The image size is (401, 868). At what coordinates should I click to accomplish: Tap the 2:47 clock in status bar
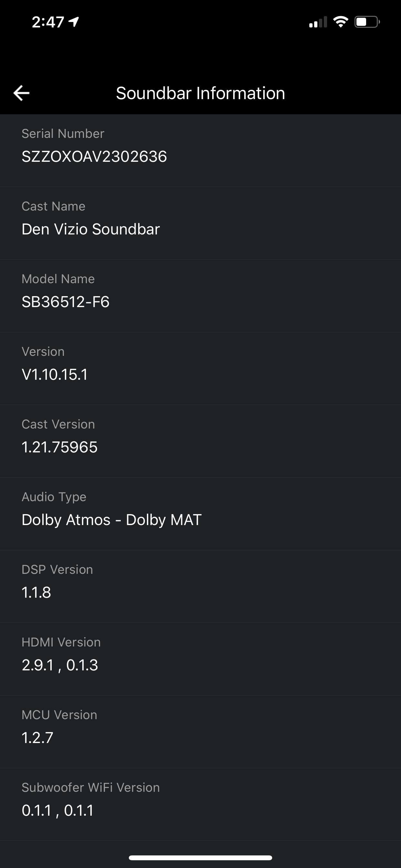(x=48, y=22)
